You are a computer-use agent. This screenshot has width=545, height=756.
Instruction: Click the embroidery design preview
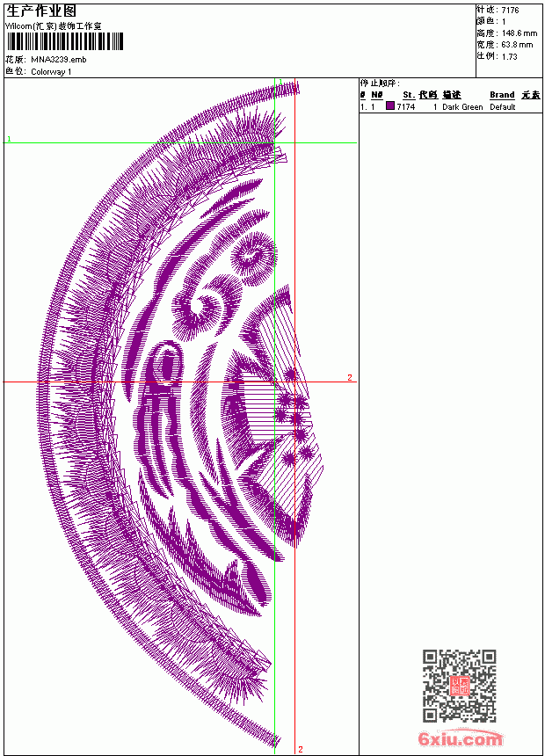(x=181, y=415)
